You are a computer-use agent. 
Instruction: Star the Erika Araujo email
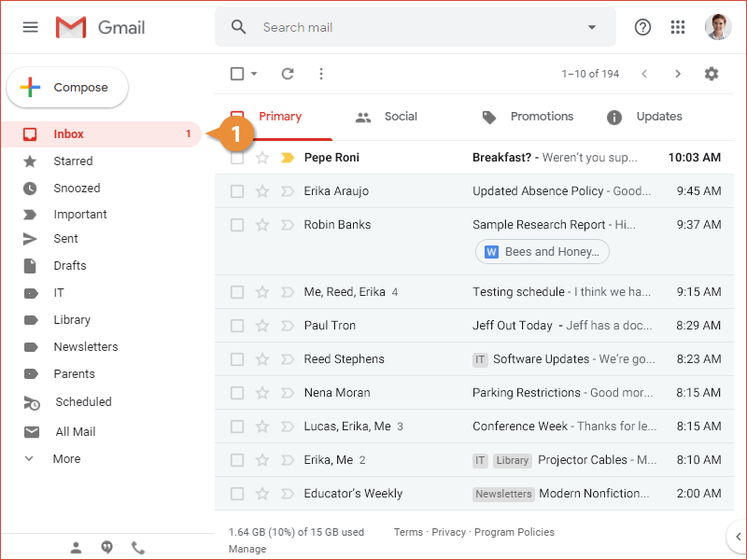click(x=262, y=191)
